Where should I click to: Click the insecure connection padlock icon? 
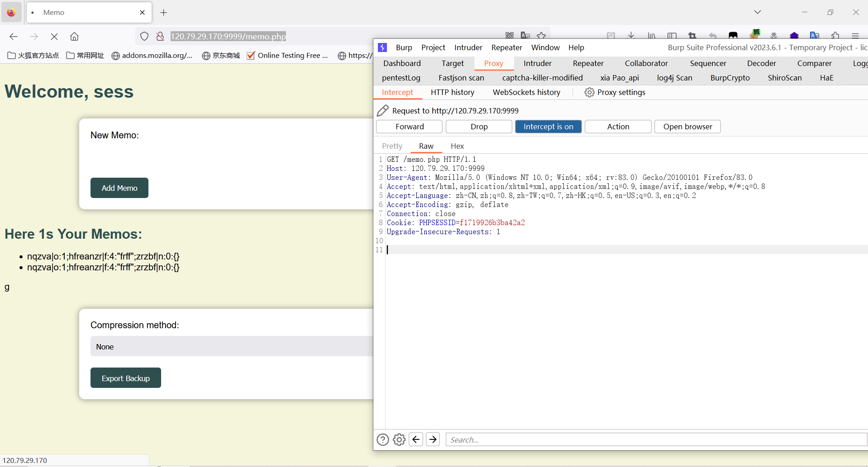click(x=160, y=36)
